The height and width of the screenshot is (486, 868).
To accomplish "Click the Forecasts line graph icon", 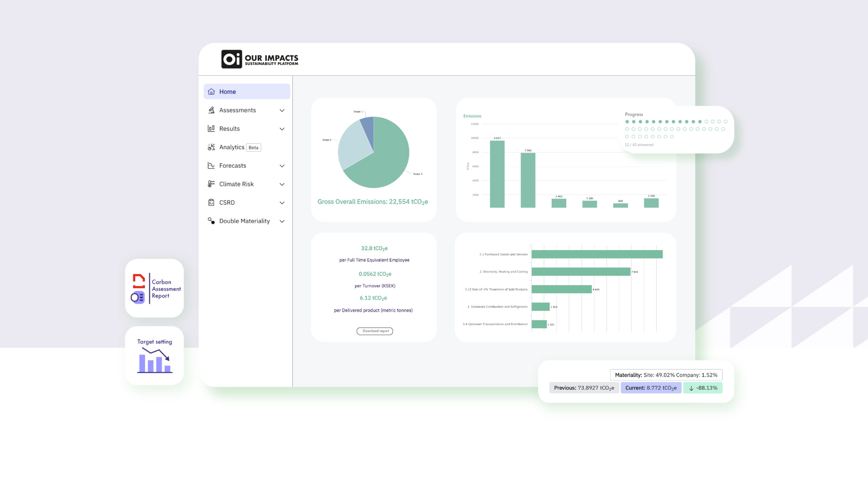I will click(211, 166).
